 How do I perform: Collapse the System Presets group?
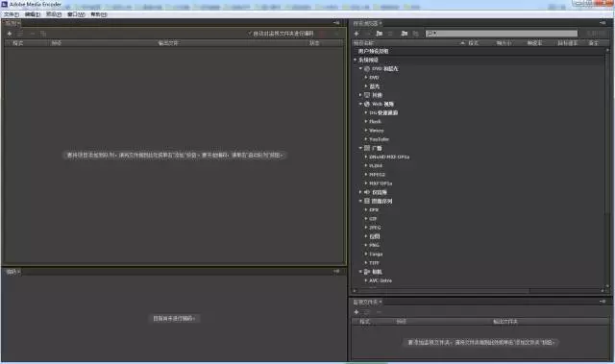(x=356, y=60)
